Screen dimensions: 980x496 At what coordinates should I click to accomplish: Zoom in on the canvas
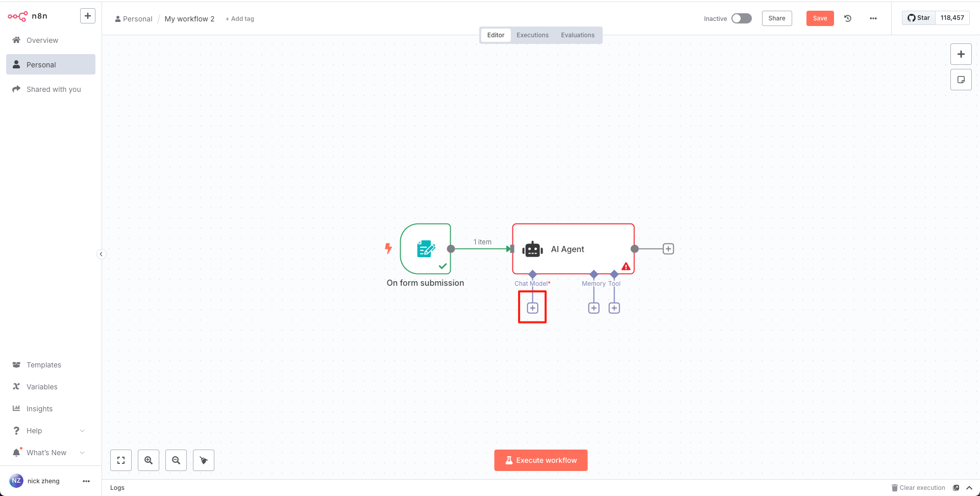click(x=149, y=460)
